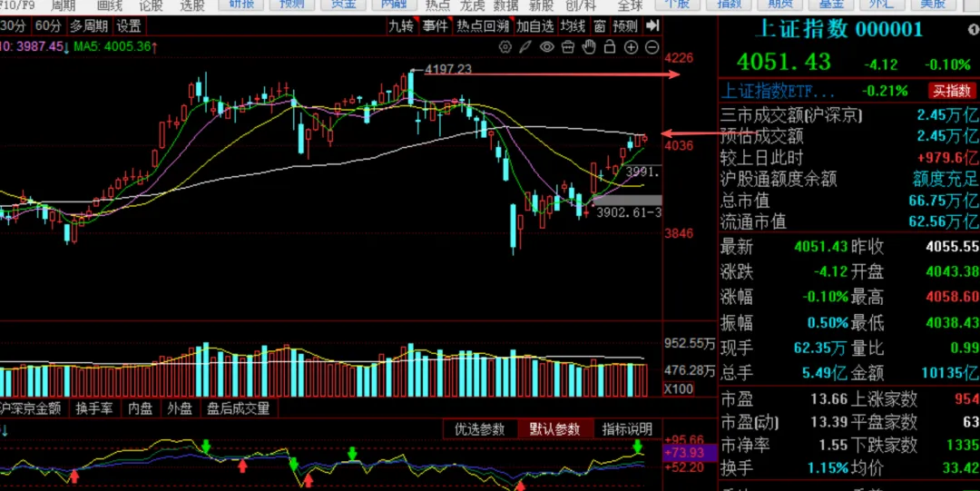Screen dimensions: 980x491
Task: Open the 画线 menu
Action: point(110,6)
